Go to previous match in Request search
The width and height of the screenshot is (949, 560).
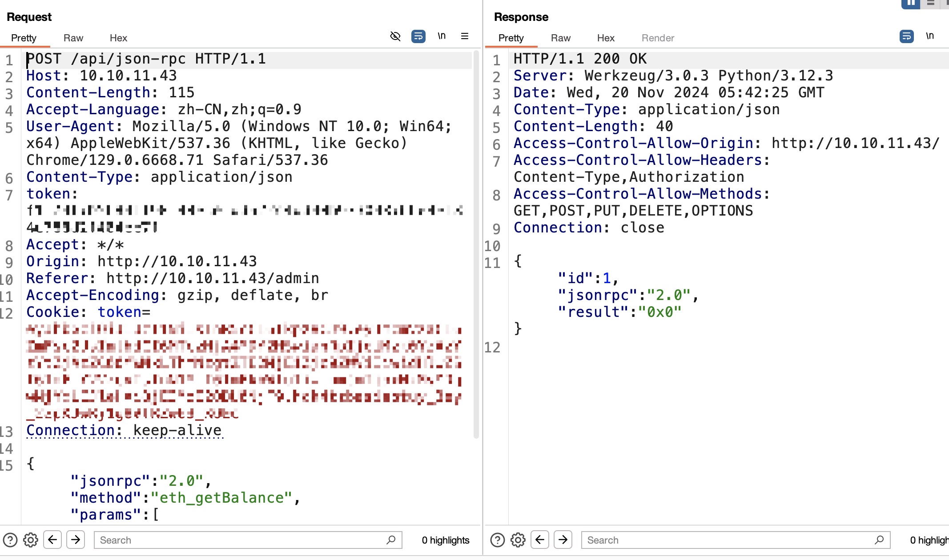[52, 540]
